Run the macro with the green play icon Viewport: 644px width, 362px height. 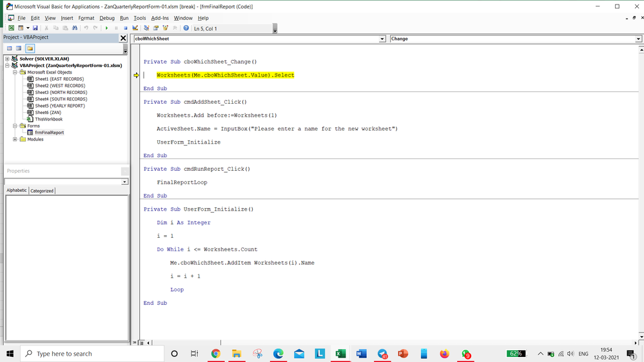pyautogui.click(x=107, y=28)
